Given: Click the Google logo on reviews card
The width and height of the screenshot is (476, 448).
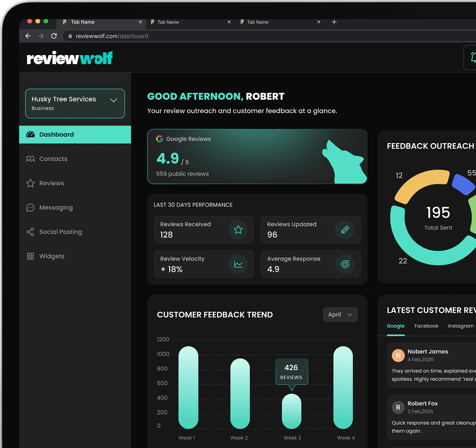Looking at the screenshot, I should coord(160,139).
